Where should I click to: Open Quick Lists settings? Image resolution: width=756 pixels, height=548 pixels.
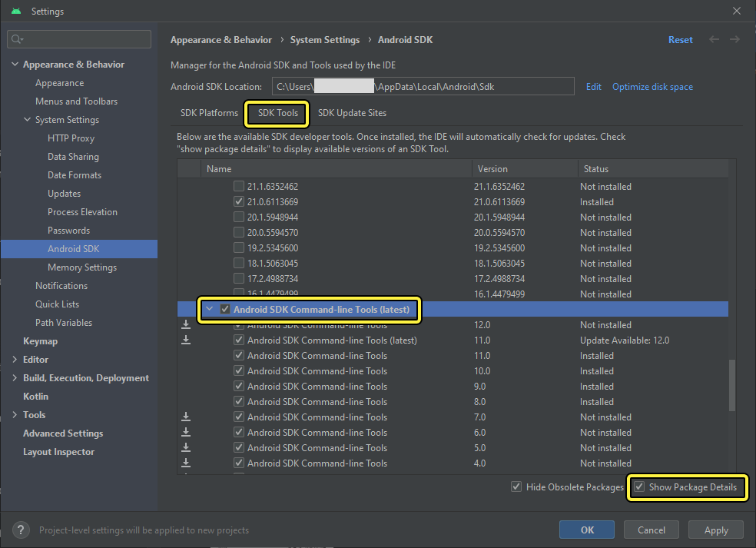[x=58, y=304]
